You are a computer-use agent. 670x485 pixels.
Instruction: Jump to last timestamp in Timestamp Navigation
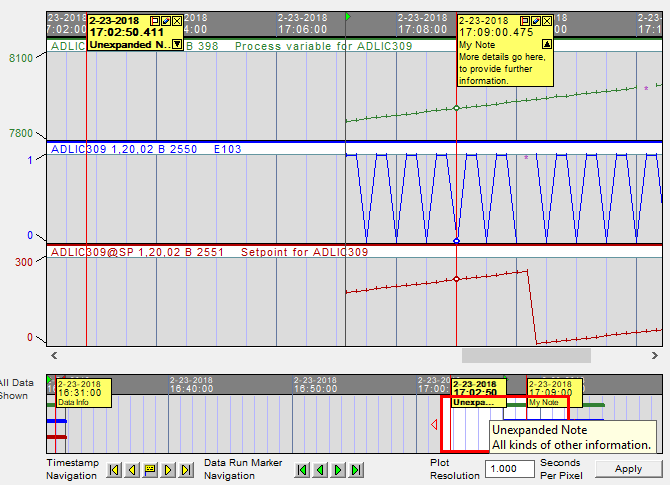pos(184,469)
